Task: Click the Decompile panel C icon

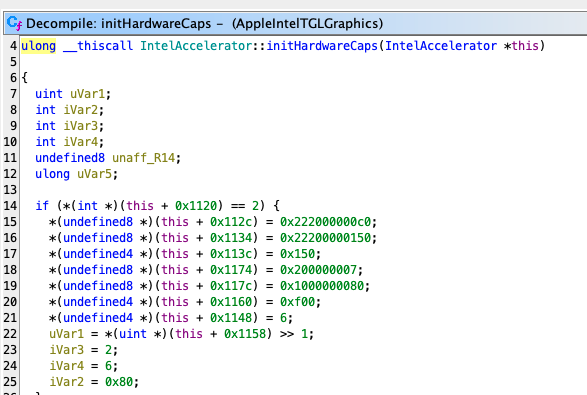Action: (14, 23)
